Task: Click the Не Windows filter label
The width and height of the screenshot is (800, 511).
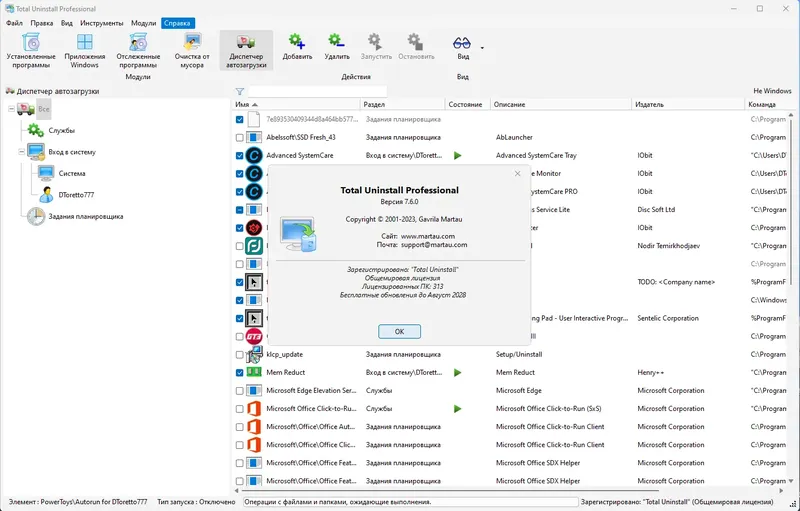Action: click(772, 91)
